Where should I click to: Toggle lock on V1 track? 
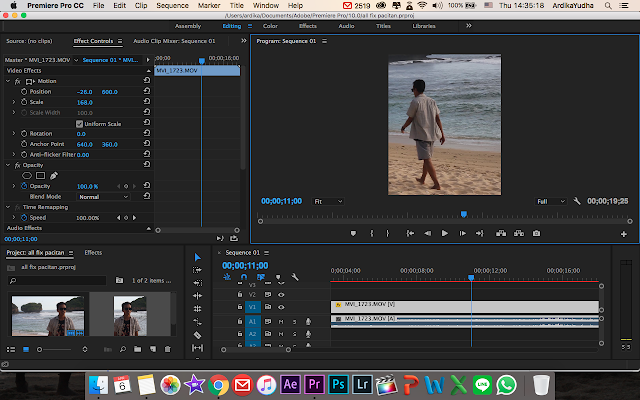click(240, 307)
